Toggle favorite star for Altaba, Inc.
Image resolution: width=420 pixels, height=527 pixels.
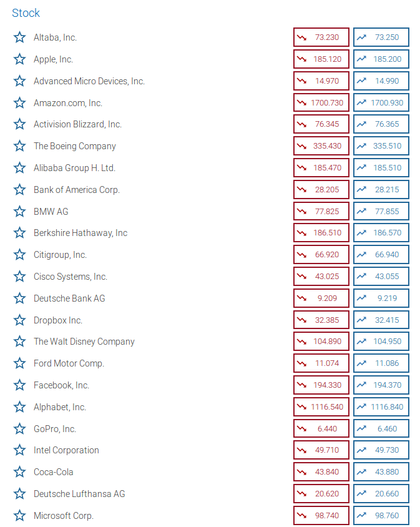[x=19, y=37]
